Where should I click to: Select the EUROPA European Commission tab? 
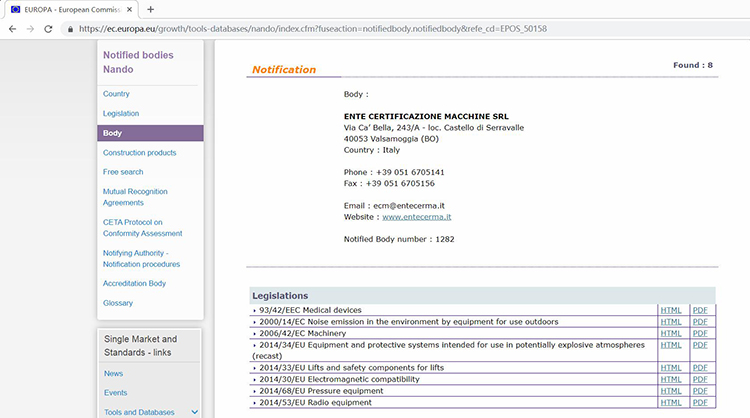coord(72,9)
